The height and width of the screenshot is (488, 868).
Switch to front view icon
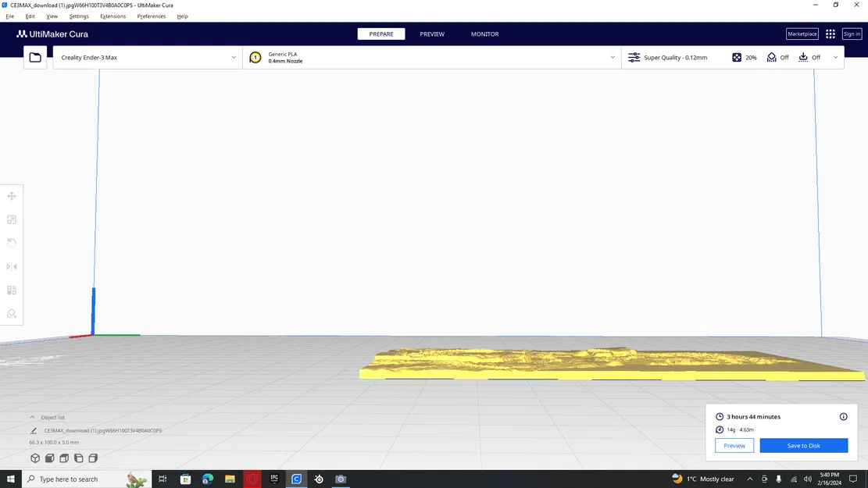pyautogui.click(x=50, y=458)
